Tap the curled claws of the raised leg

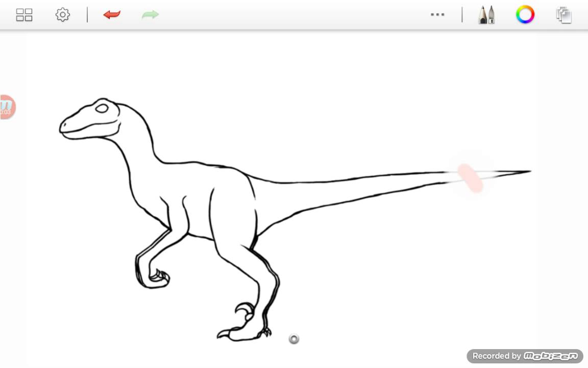click(159, 277)
